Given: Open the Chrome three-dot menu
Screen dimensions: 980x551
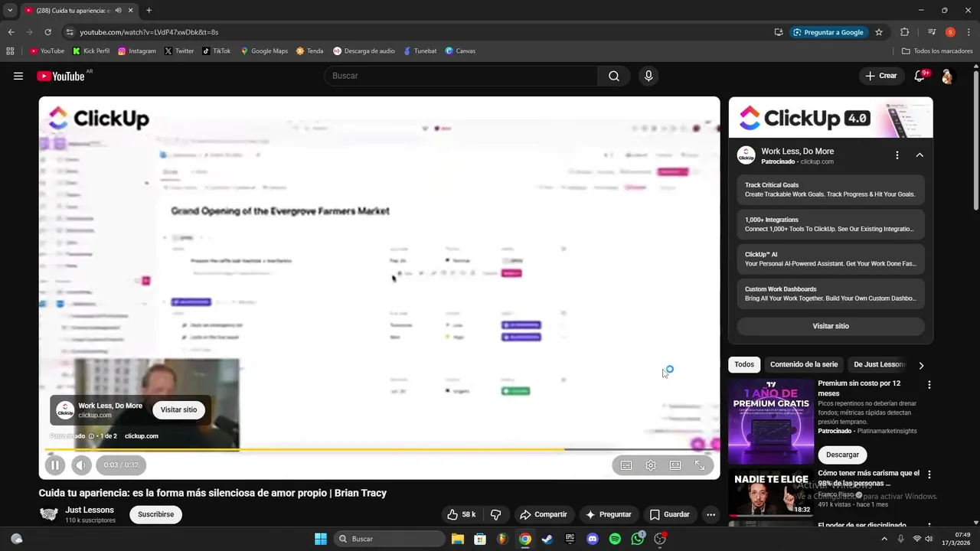Looking at the screenshot, I should click(x=968, y=32).
